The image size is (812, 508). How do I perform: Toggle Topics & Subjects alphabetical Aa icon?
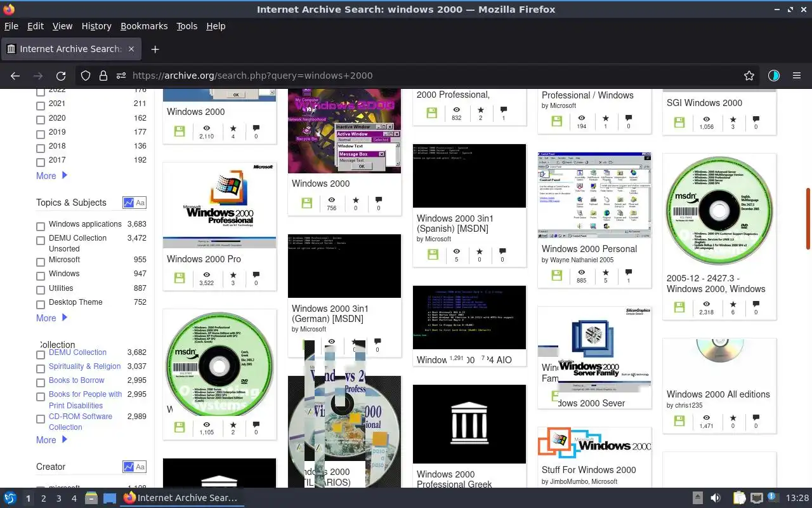(x=140, y=203)
